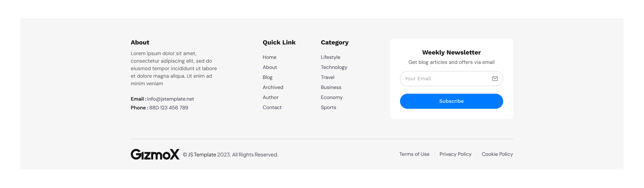Open the Home quick link
The width and height of the screenshot is (644, 188).
(x=269, y=57)
